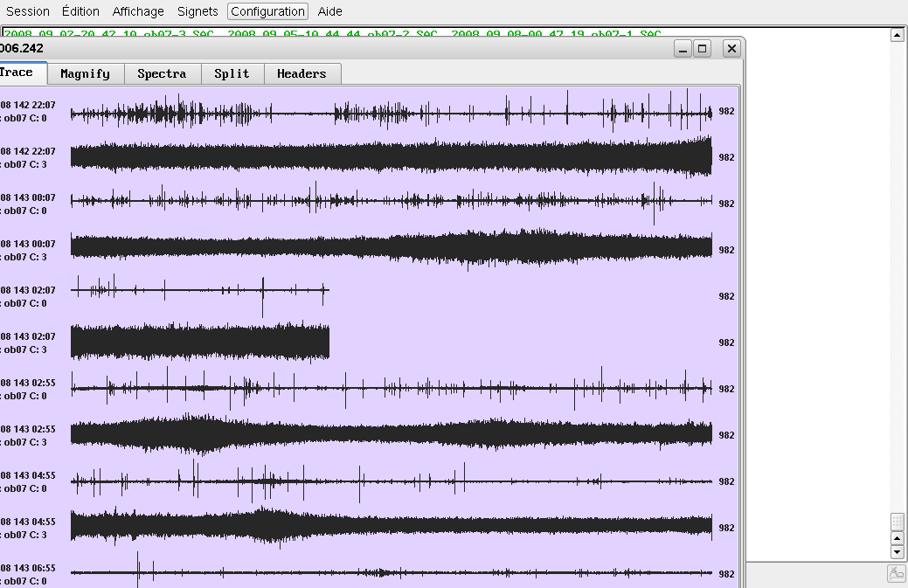Maximize the internal trace window
Screen dimensions: 908x588
[702, 49]
